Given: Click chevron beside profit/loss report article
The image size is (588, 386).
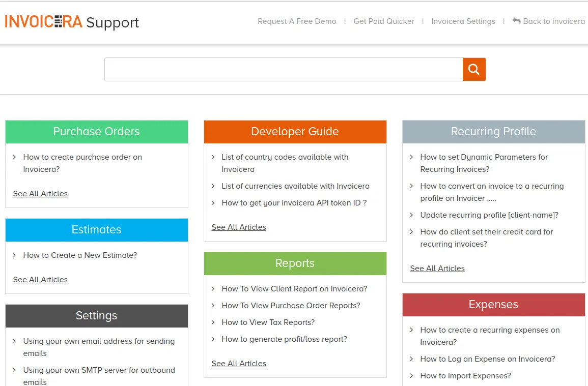Looking at the screenshot, I should tap(213, 339).
